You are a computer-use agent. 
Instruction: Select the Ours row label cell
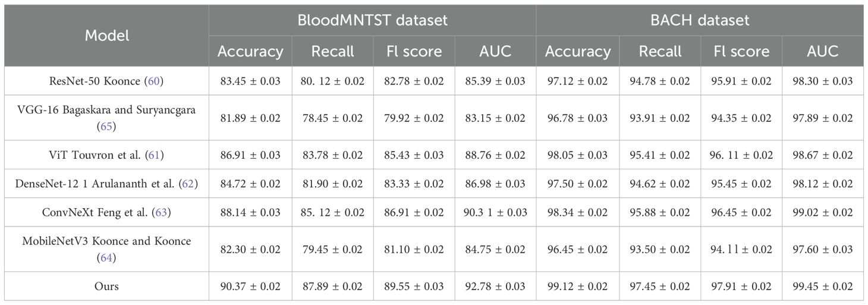(106, 287)
